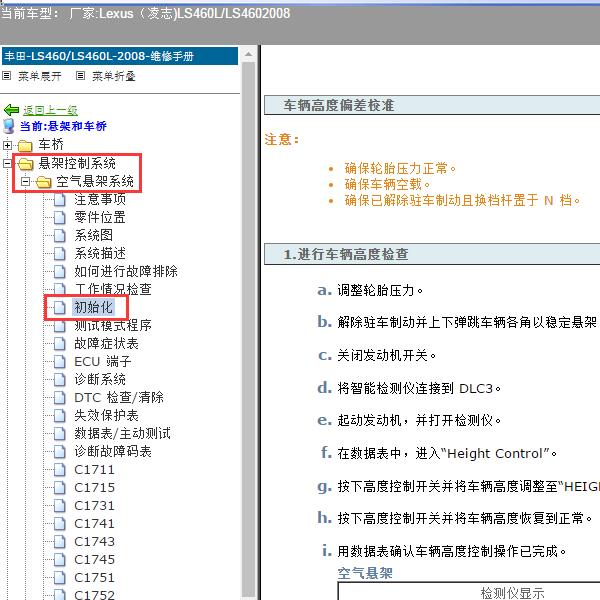Open the C1743 fault code page
Image resolution: width=600 pixels, height=600 pixels.
pos(95,541)
